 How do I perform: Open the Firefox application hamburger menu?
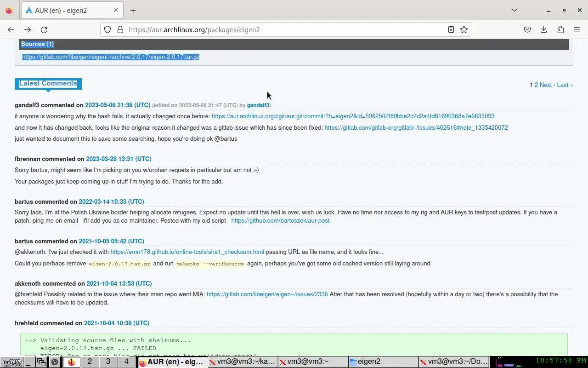click(577, 29)
